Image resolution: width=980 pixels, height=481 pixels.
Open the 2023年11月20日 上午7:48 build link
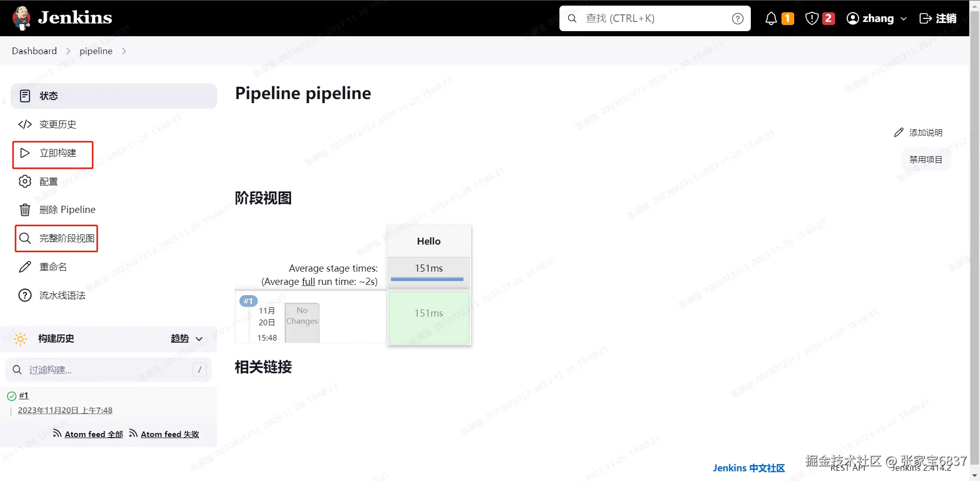coord(65,410)
